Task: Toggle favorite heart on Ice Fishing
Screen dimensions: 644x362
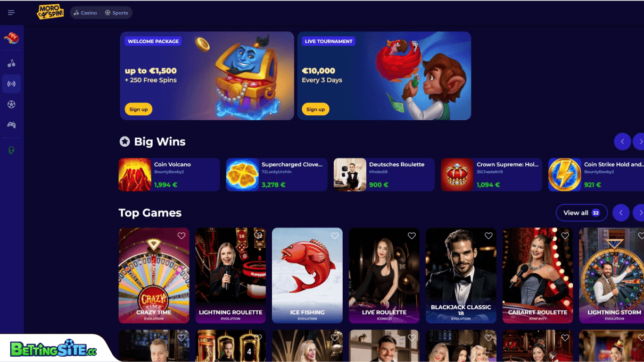Action: pos(335,235)
